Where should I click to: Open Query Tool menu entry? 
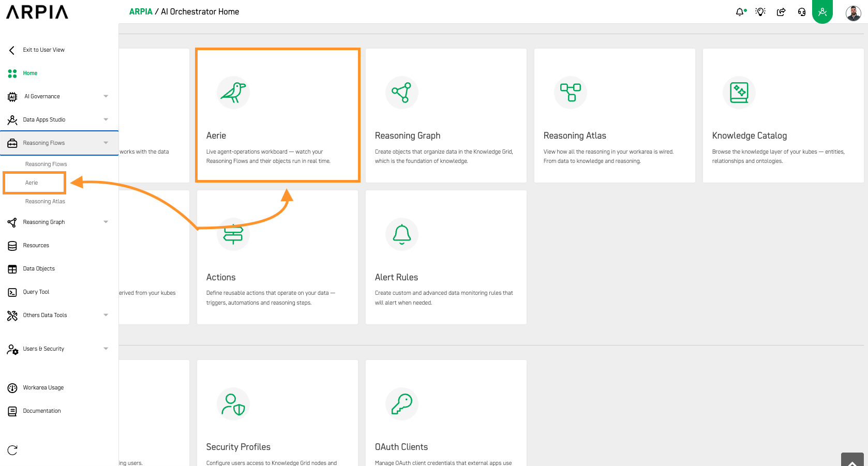36,292
